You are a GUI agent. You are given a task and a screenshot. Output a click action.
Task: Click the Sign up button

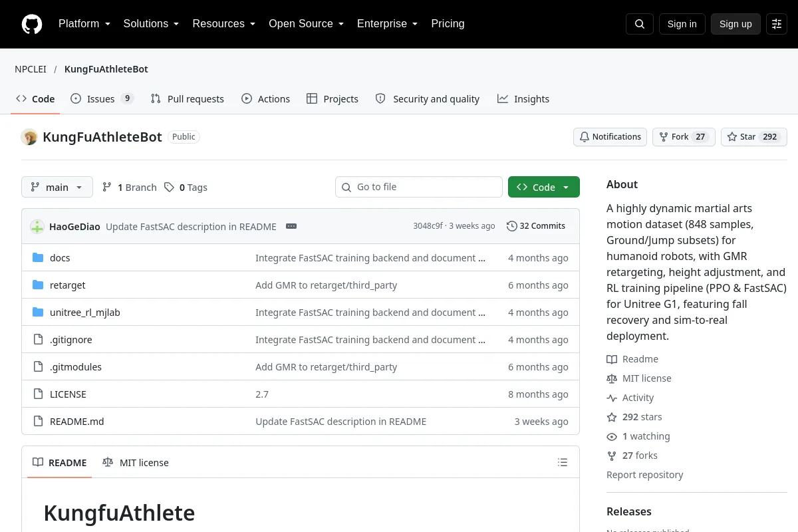coord(735,24)
